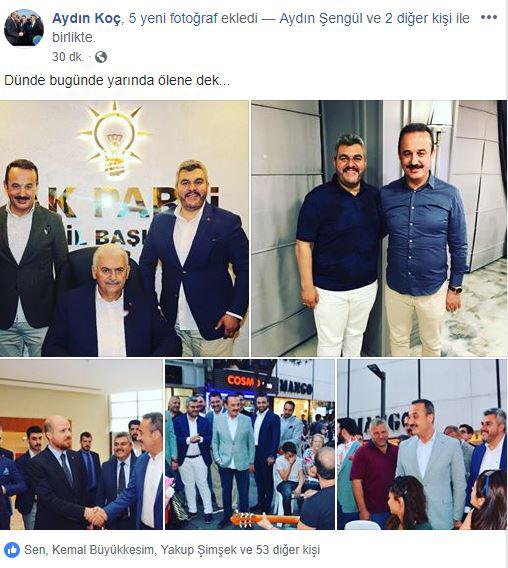Open the tagged Aydın Şengül profile
This screenshot has height=568, width=508.
click(x=320, y=18)
